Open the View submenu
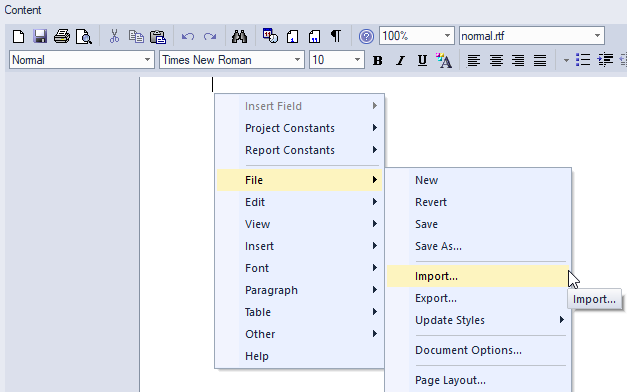 300,224
